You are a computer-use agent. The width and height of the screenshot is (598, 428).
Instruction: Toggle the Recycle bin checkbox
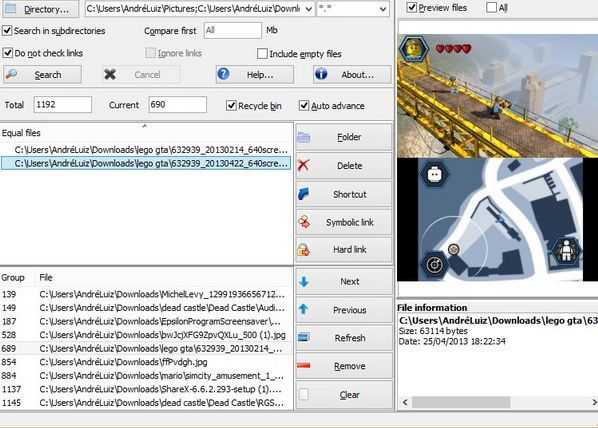click(x=231, y=105)
